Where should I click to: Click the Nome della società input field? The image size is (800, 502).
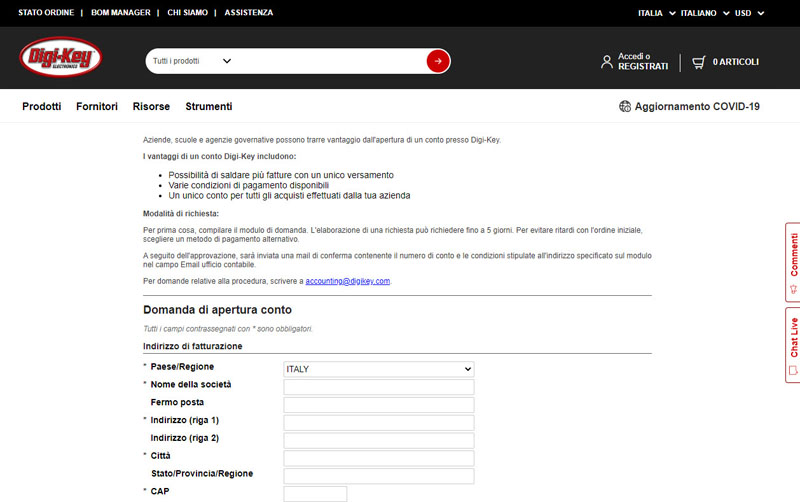378,387
